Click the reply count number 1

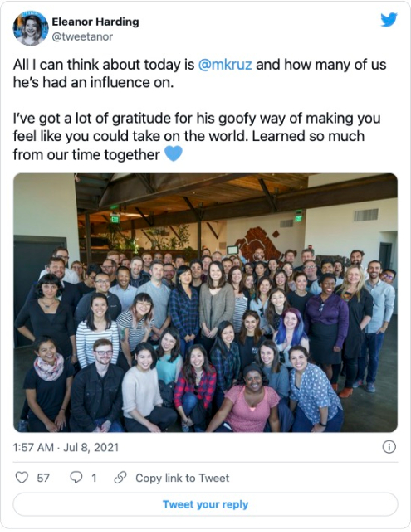point(94,478)
